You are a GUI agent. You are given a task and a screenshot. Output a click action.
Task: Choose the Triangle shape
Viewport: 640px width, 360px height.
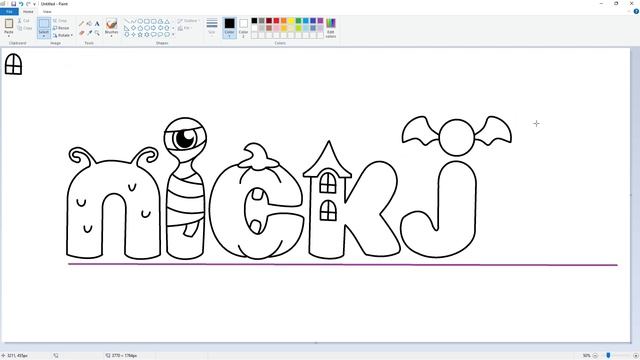tap(167, 21)
